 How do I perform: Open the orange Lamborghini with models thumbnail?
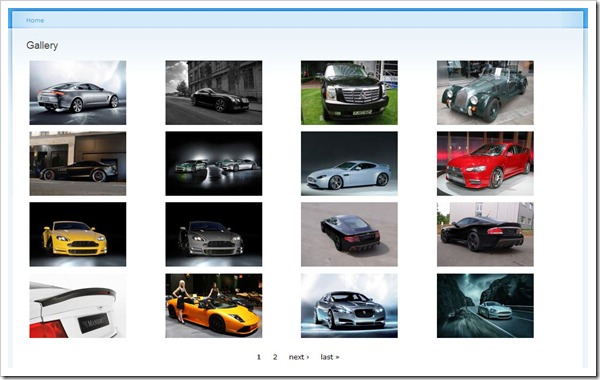click(x=214, y=305)
